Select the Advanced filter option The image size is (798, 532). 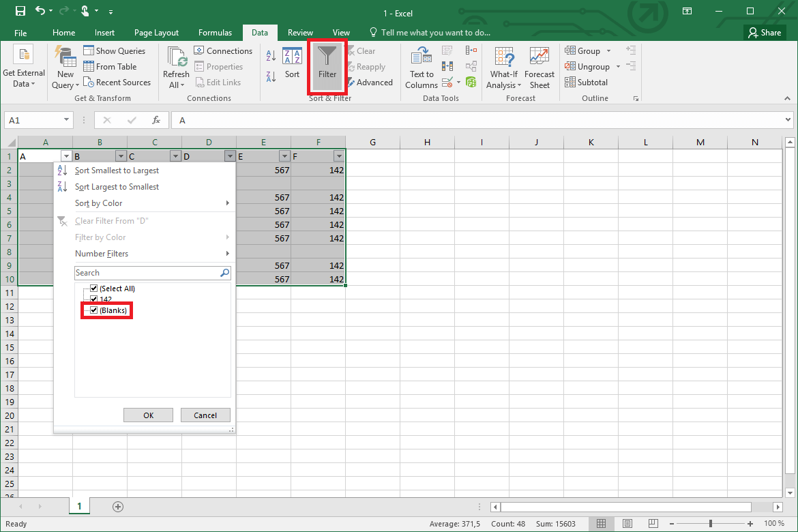click(x=370, y=82)
